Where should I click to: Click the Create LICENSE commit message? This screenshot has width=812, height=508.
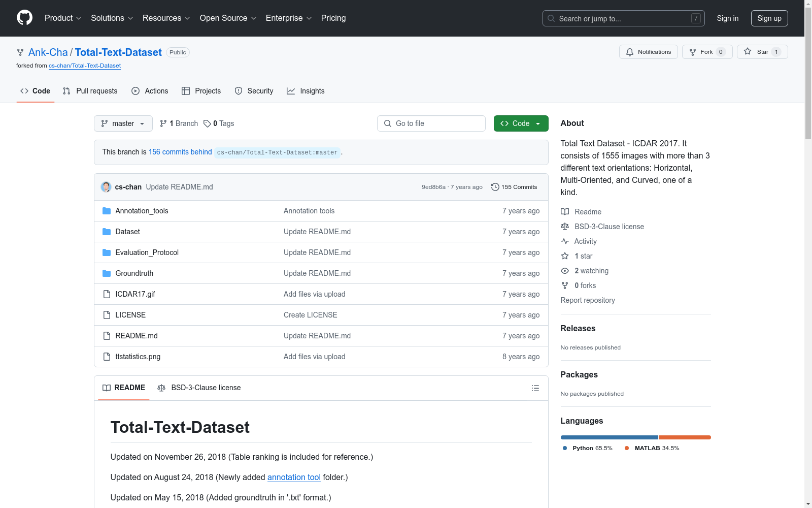[x=310, y=315]
